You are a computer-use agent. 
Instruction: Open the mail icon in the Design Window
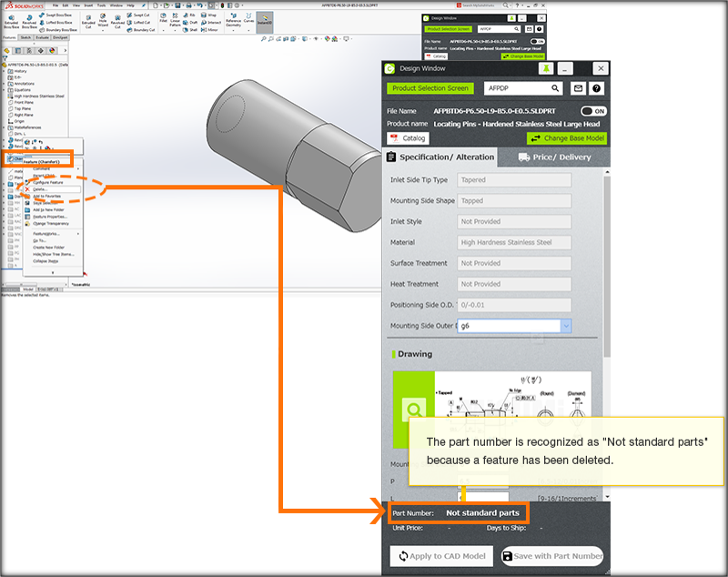point(577,88)
